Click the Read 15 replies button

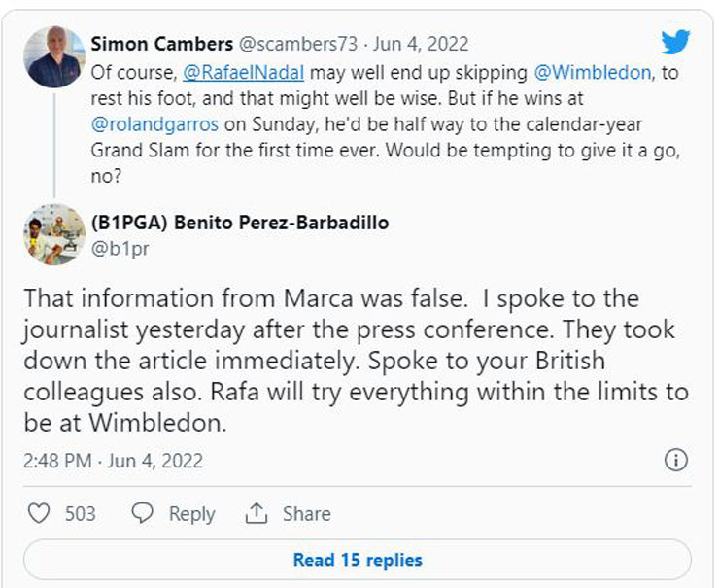point(358,560)
